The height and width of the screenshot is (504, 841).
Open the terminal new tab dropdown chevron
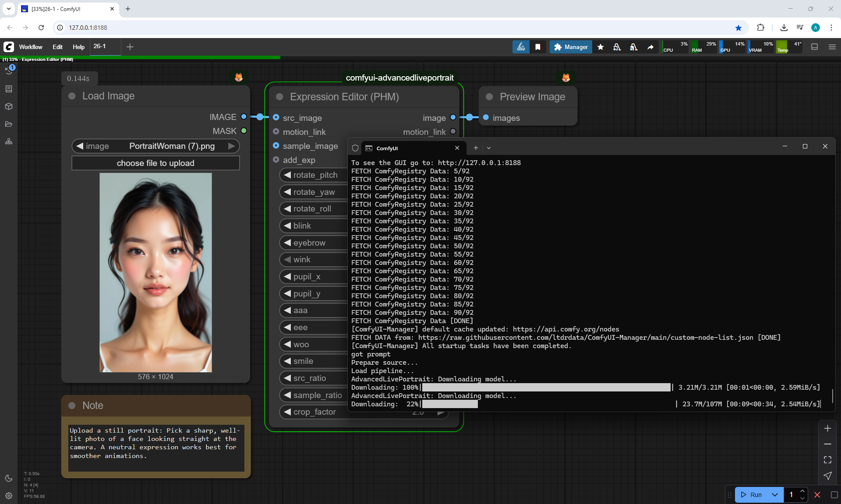489,148
